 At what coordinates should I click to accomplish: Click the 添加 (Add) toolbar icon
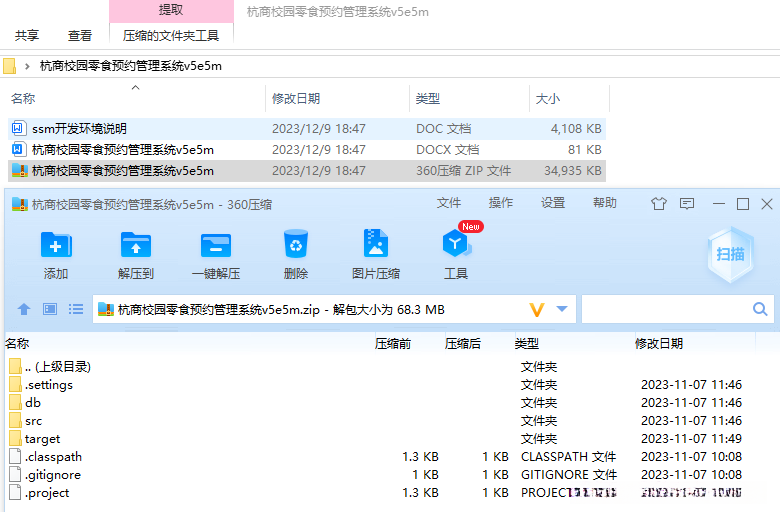[x=56, y=245]
